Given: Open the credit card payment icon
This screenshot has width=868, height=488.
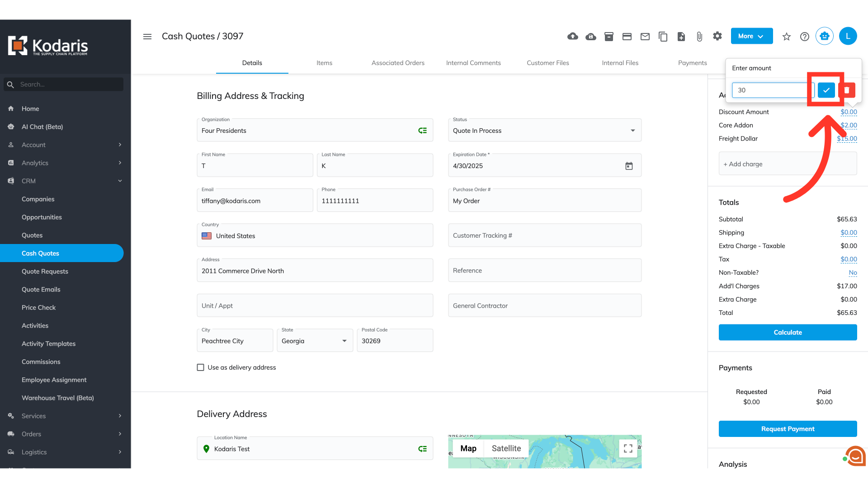Looking at the screenshot, I should (627, 36).
